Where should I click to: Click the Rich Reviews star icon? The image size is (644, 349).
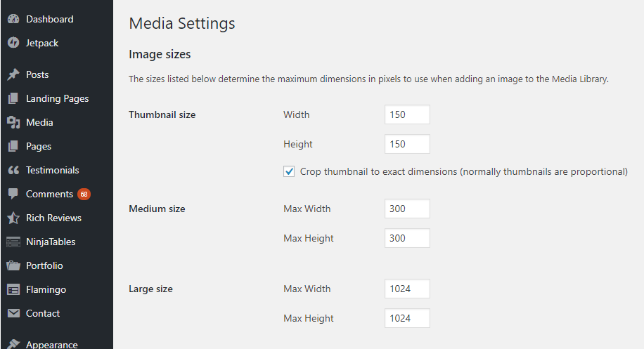click(x=13, y=218)
